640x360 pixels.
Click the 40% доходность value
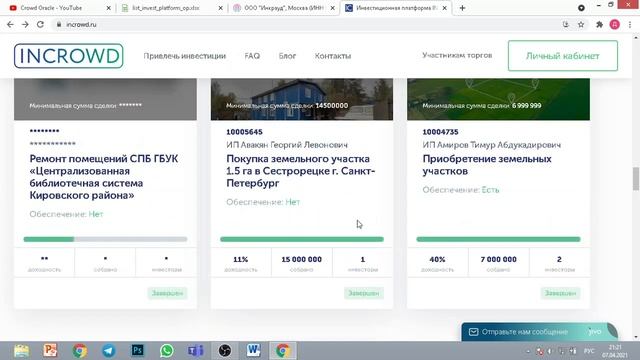[x=437, y=260]
